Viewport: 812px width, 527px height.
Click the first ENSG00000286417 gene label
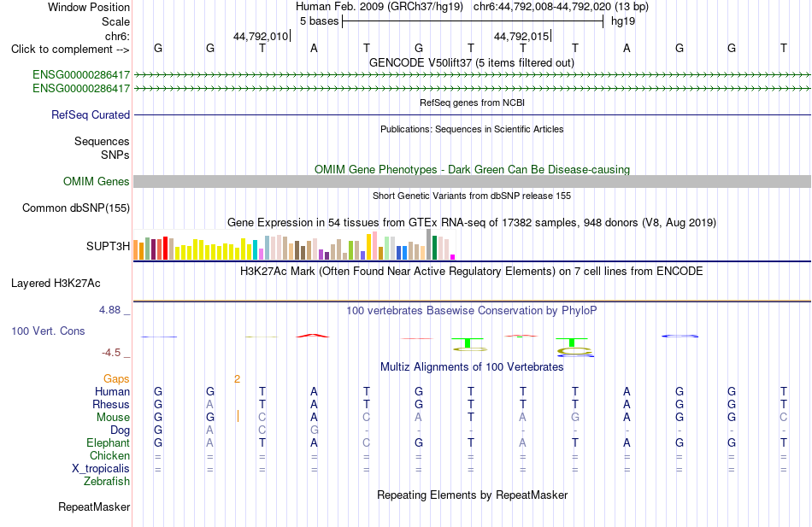coord(81,75)
